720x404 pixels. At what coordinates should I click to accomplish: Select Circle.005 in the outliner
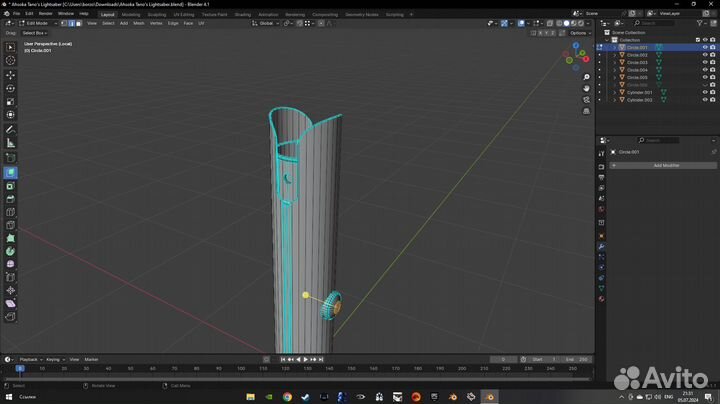[x=637, y=78]
